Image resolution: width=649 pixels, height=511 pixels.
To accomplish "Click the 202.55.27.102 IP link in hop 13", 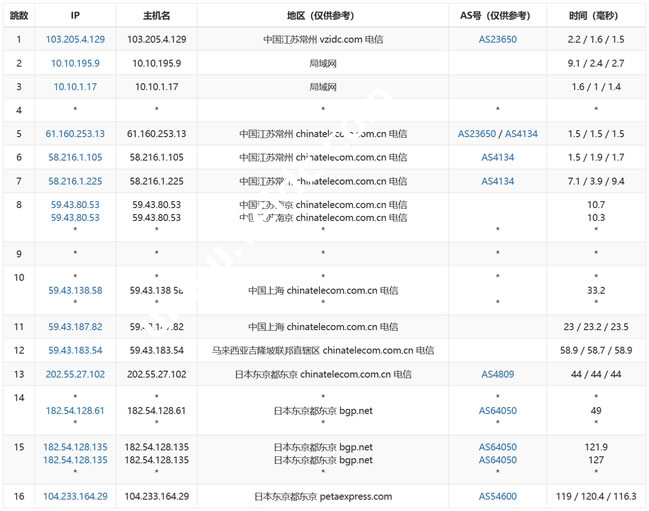I will click(x=75, y=375).
